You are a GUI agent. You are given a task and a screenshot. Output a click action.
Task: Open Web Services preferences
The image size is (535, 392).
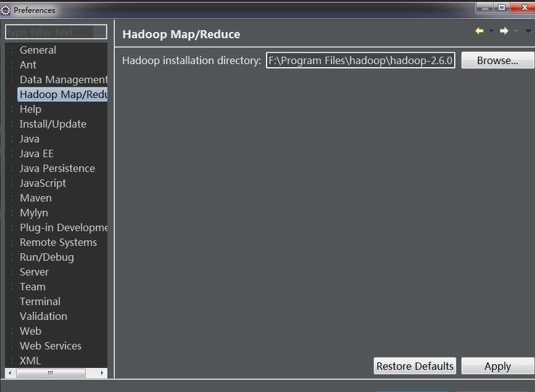(x=51, y=346)
